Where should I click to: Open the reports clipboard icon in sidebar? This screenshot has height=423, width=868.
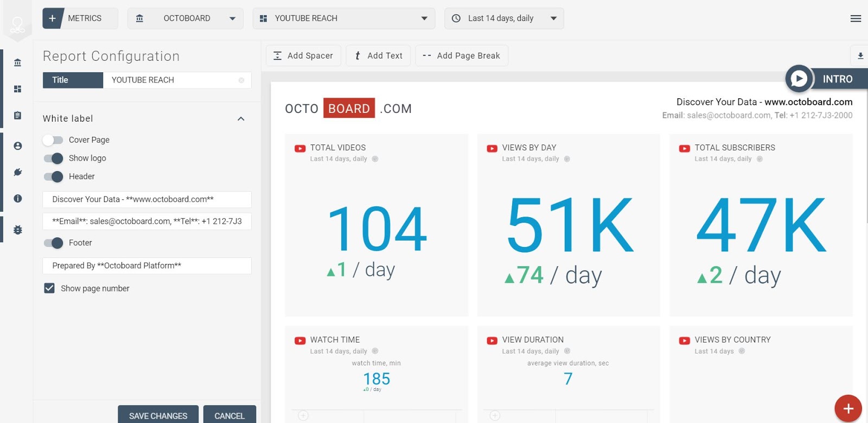click(18, 115)
